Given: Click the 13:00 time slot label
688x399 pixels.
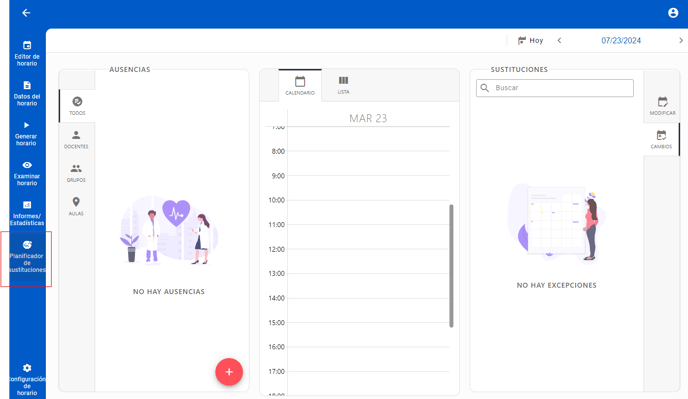Looking at the screenshot, I should tap(276, 273).
